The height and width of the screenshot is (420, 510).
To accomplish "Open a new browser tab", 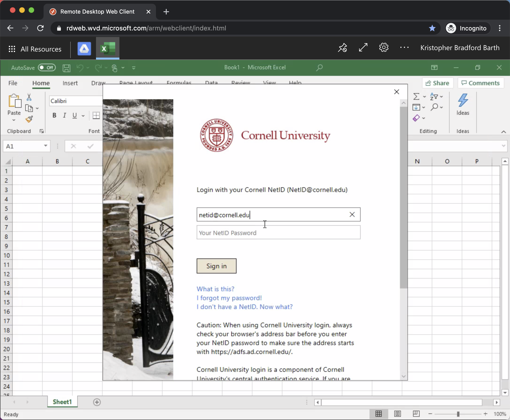I will click(166, 12).
